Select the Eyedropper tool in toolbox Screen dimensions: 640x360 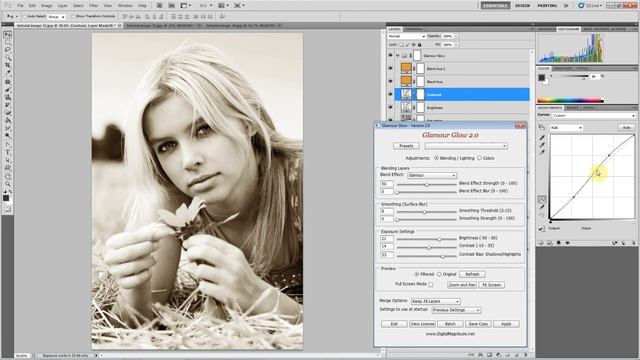[7, 73]
